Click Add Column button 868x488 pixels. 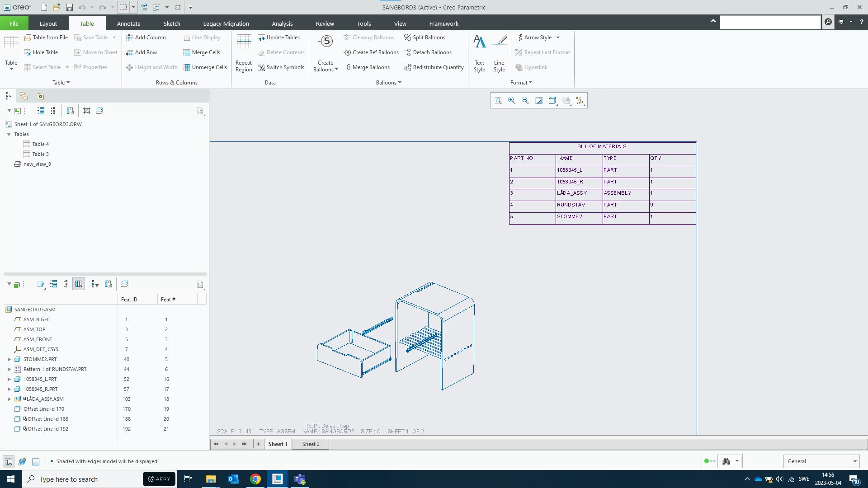click(146, 38)
